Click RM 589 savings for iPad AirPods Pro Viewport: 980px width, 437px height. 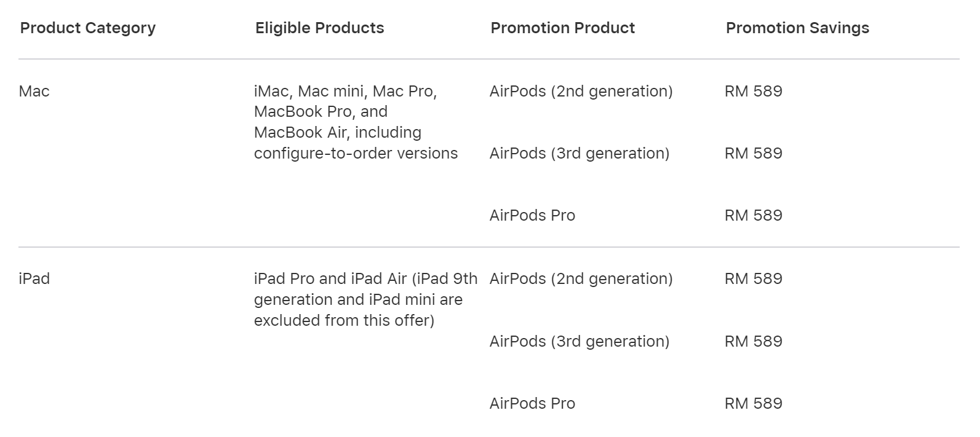(x=753, y=404)
